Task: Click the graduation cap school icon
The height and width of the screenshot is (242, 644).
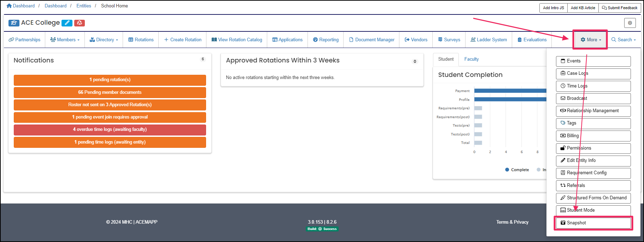Action: pyautogui.click(x=14, y=23)
